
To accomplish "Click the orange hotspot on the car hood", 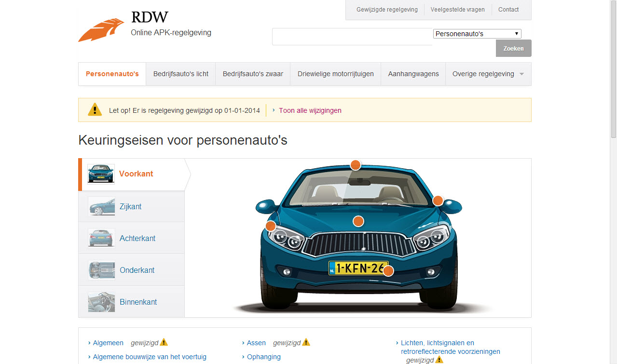I will click(x=358, y=221).
